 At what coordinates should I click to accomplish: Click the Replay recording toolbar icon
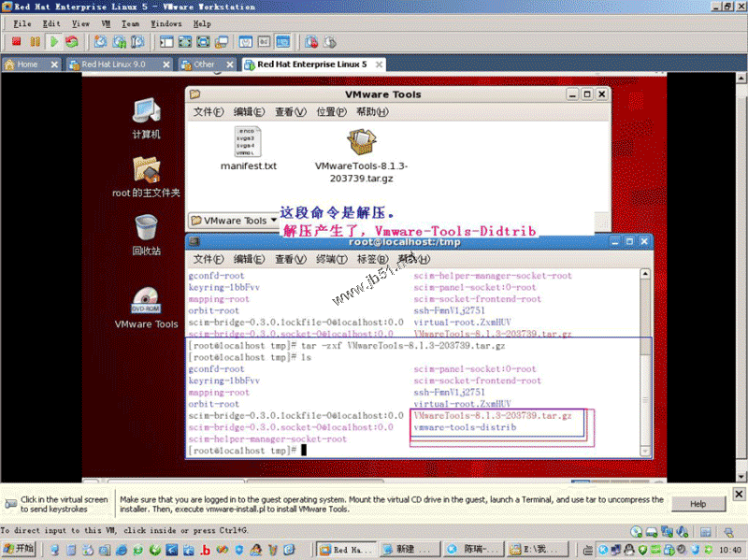[x=330, y=42]
